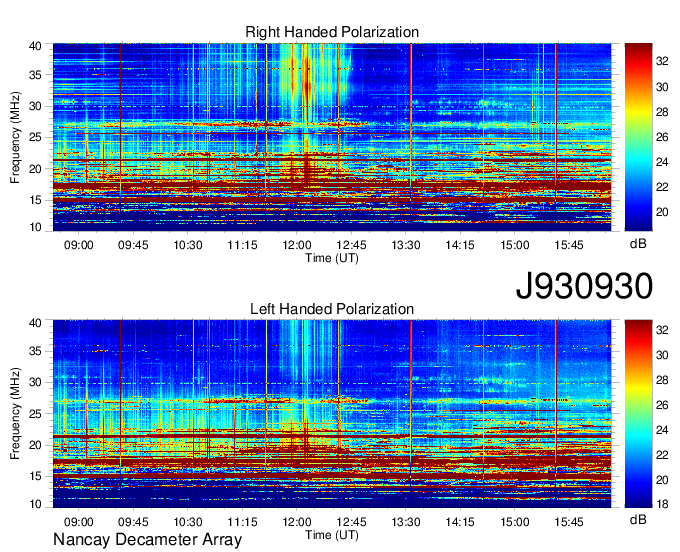This screenshot has height=552, width=680.
Task: Click the 14:15 time tick under the bottom plot
Action: click(x=460, y=522)
